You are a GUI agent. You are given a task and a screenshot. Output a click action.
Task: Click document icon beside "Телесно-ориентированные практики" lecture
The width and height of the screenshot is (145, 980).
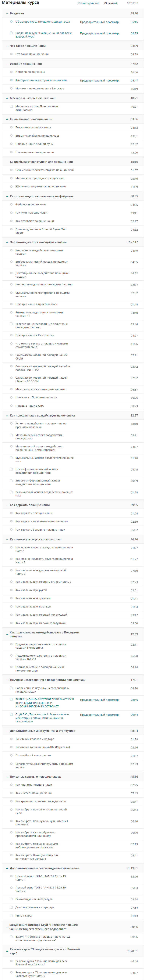11,324
